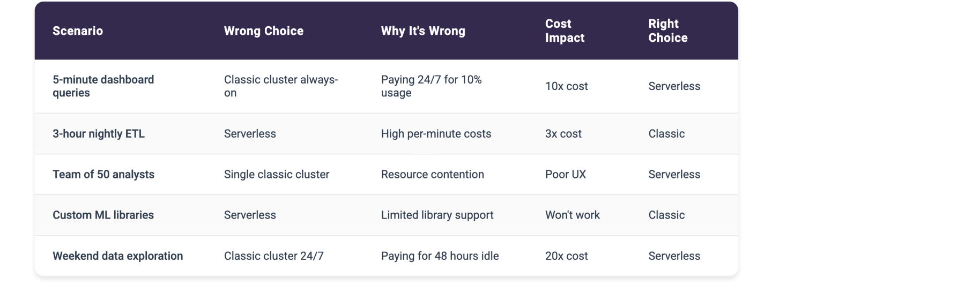Select the Weekend data exploration cell

pyautogui.click(x=117, y=256)
